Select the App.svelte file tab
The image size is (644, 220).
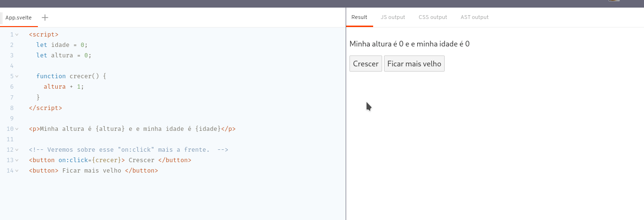click(18, 18)
